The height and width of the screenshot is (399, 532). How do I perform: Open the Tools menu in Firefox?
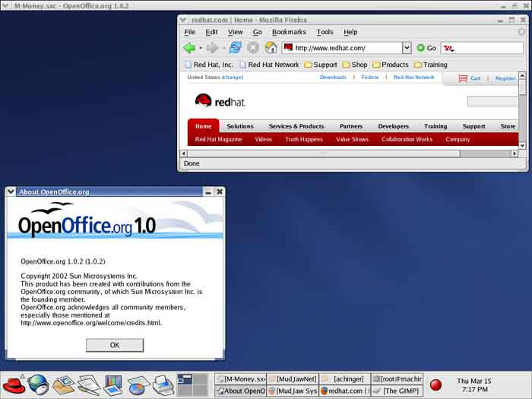pyautogui.click(x=325, y=32)
